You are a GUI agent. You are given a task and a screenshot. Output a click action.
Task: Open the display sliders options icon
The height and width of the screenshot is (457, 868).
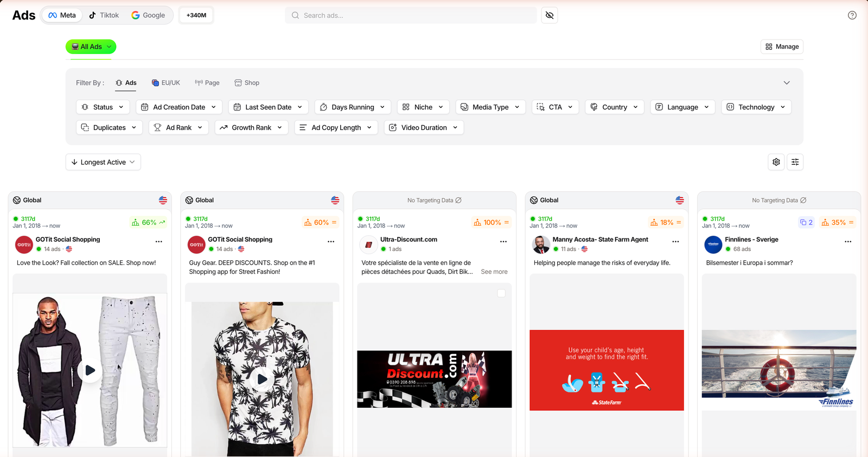tap(795, 162)
